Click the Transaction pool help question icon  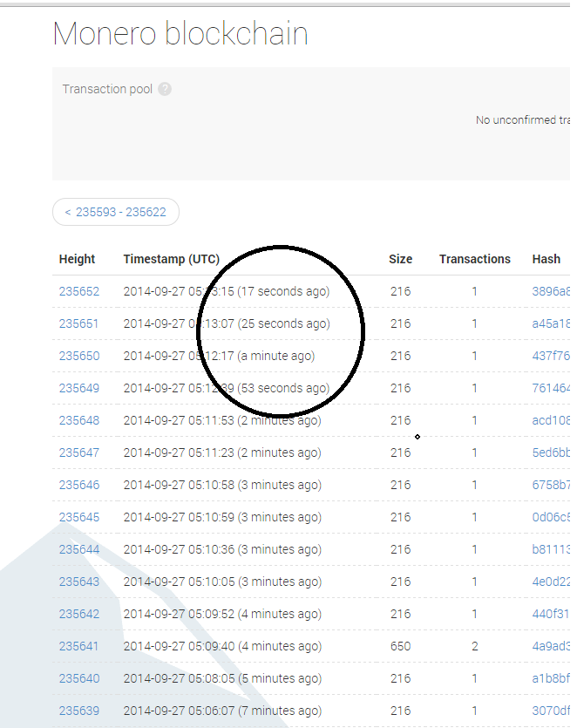point(165,89)
